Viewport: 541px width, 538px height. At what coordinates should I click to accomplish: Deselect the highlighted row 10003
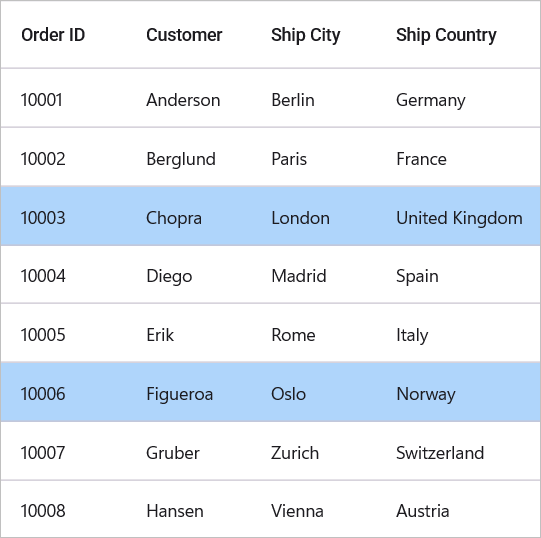(x=270, y=216)
